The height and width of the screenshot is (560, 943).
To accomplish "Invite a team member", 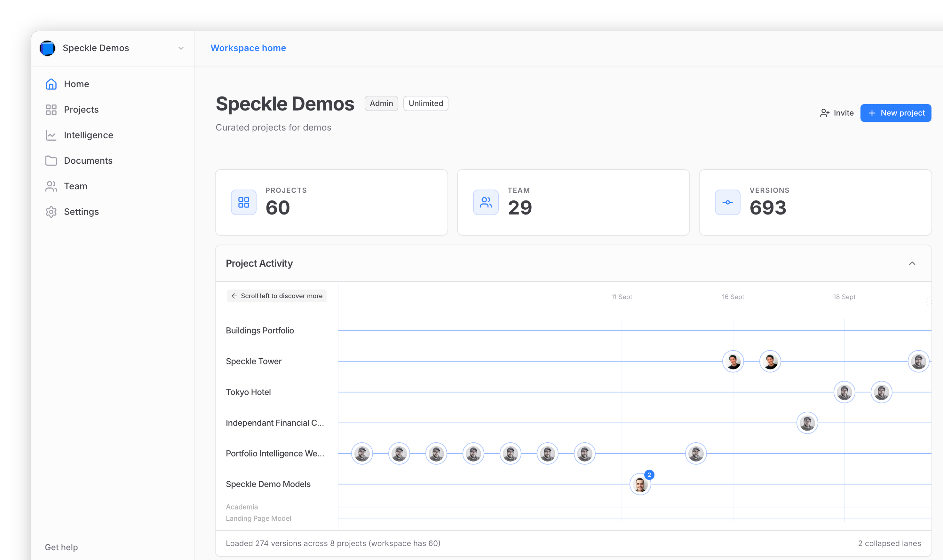I will point(836,113).
